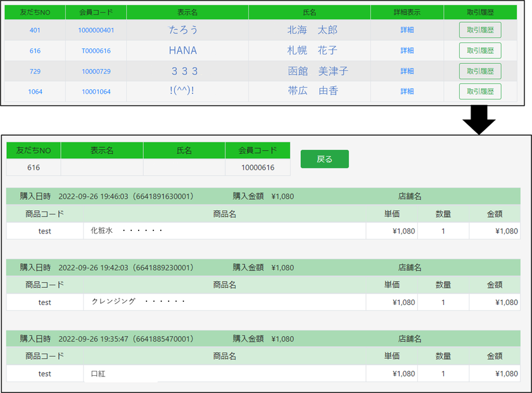The height and width of the screenshot is (393, 532).
Task: Select friend number 401 link
Action: [35, 30]
